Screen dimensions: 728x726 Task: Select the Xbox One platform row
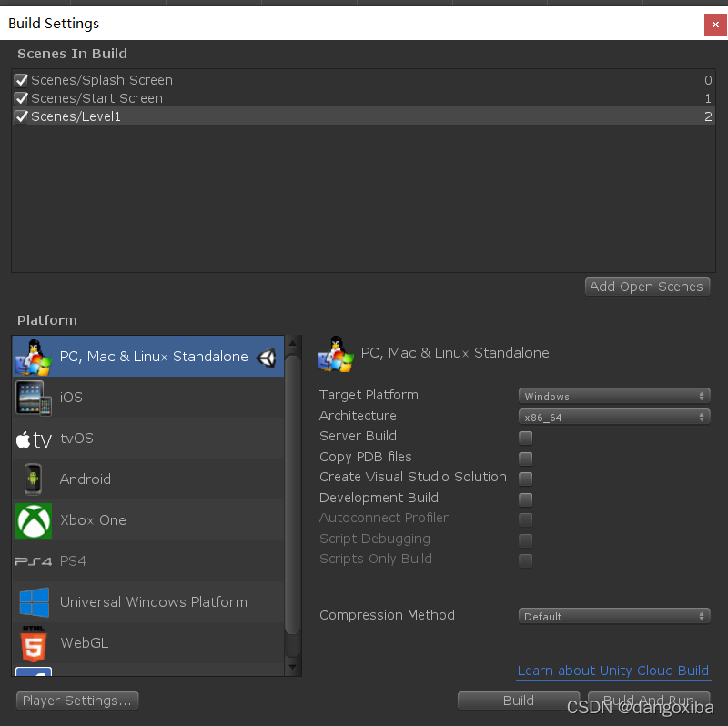tap(148, 519)
